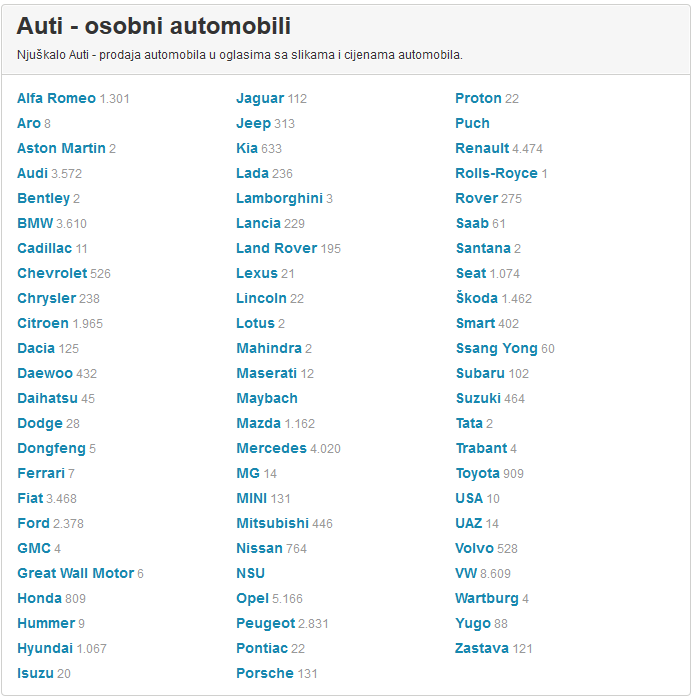This screenshot has width=692, height=698.
Task: Open Porsche car listings
Action: pyautogui.click(x=265, y=673)
